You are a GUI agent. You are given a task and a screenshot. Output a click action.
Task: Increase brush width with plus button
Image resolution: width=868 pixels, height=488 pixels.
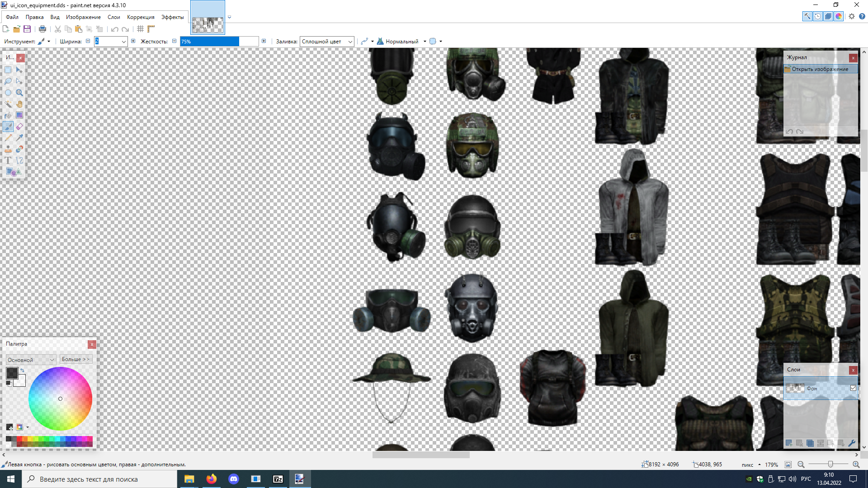tap(133, 41)
